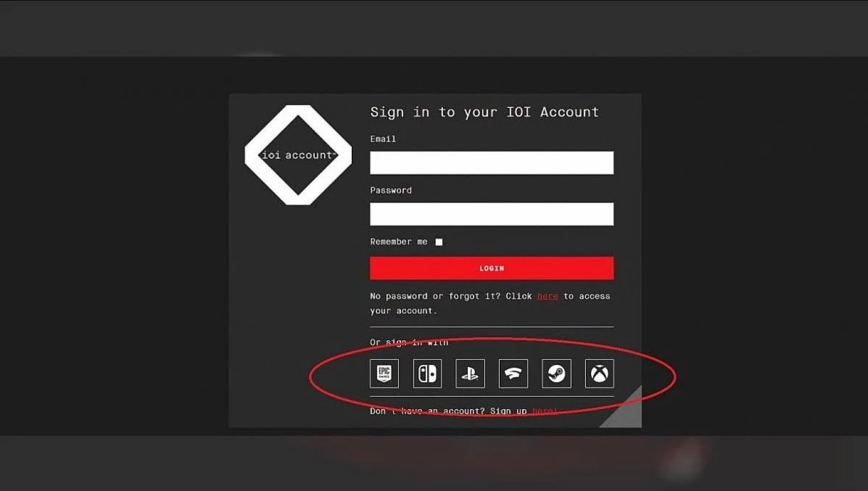Open the forgot password 'here' link
868x491 pixels.
click(547, 296)
